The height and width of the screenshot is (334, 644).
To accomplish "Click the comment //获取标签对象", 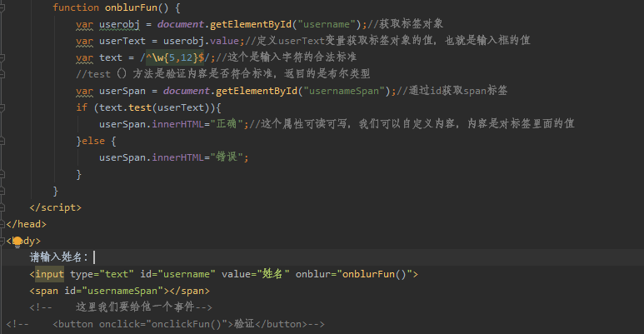I will pos(406,24).
